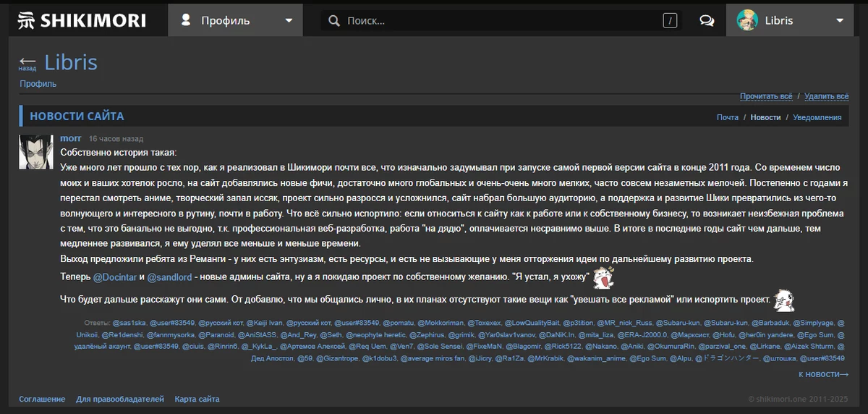Click the 16 часов назад timestamp
Viewport: 868px width, 414px height.
(x=116, y=139)
